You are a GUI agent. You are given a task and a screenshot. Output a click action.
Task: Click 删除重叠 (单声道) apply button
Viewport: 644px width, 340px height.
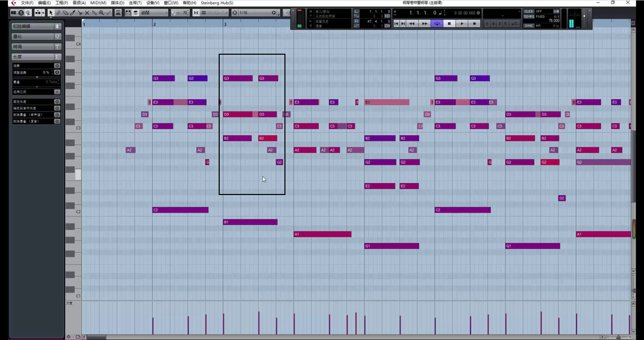pos(57,115)
